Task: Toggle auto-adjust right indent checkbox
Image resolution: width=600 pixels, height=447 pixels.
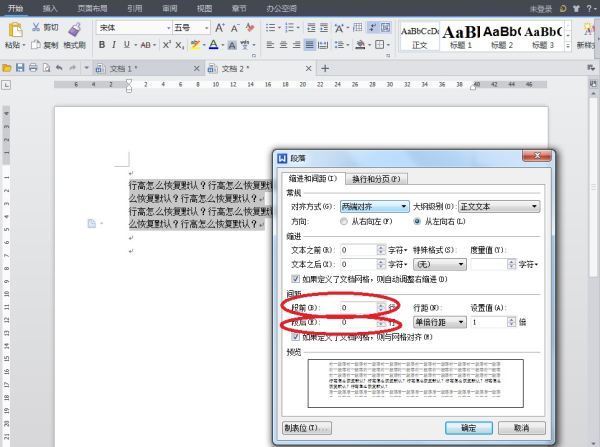Action: point(295,279)
